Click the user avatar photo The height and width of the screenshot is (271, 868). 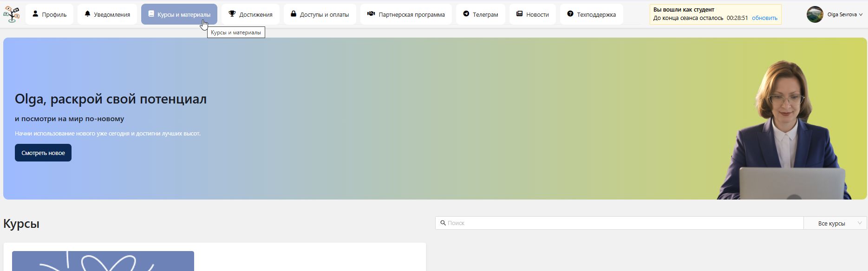[815, 14]
